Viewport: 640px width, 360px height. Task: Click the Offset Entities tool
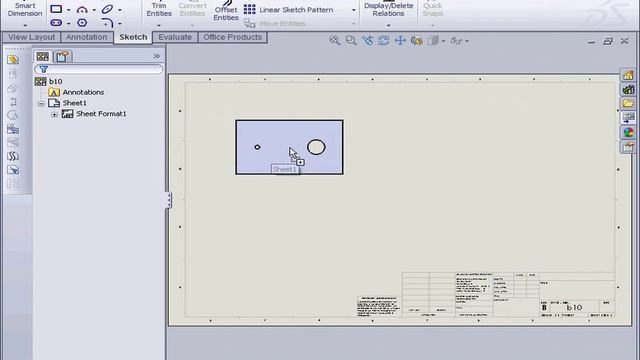(x=226, y=11)
